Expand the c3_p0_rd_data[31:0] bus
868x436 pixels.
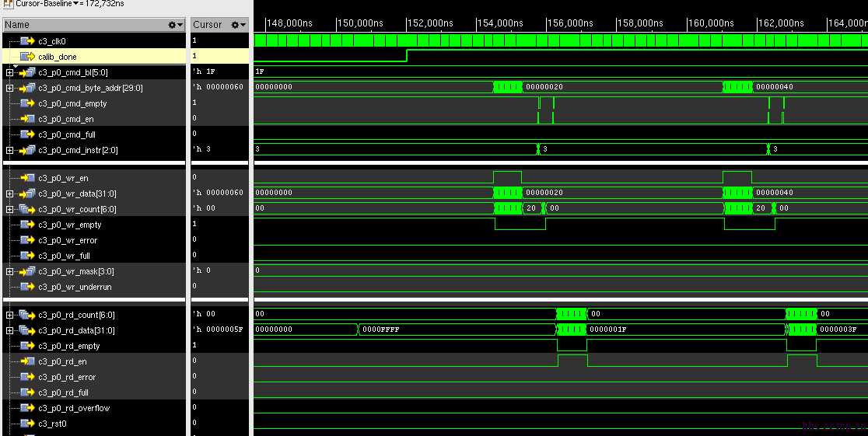click(9, 330)
